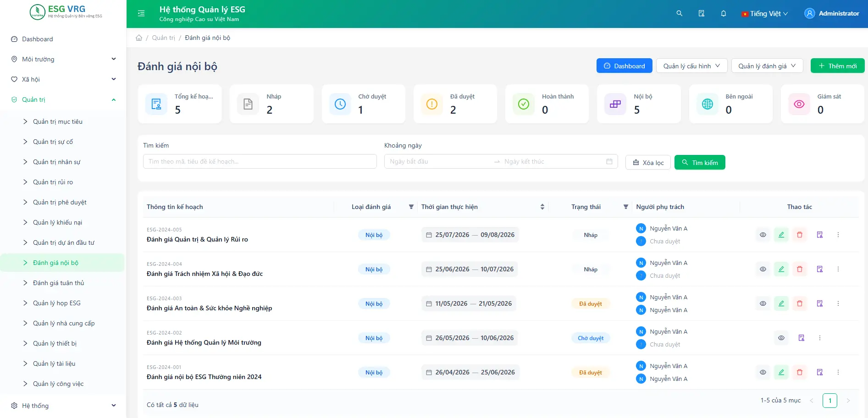
Task: Edit plan ESG-2024-005 with pencil icon
Action: coord(781,235)
